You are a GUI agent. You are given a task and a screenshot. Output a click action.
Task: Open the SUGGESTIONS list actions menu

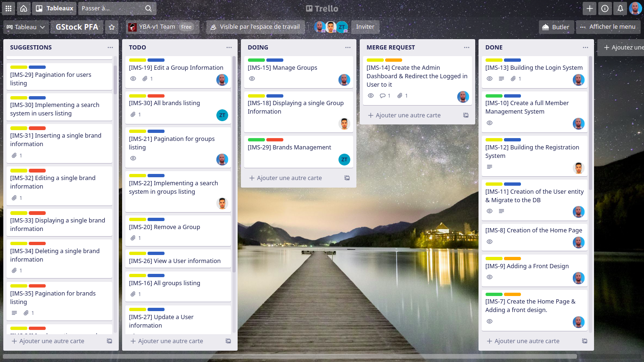coord(110,48)
